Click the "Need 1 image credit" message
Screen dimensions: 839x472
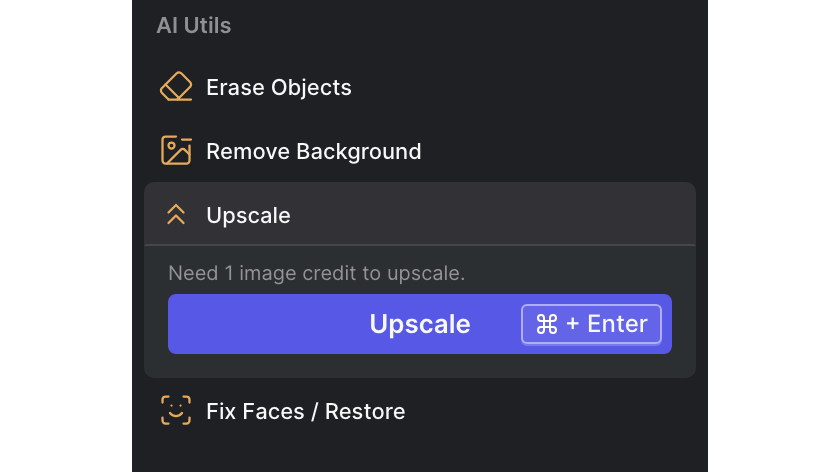coord(316,273)
